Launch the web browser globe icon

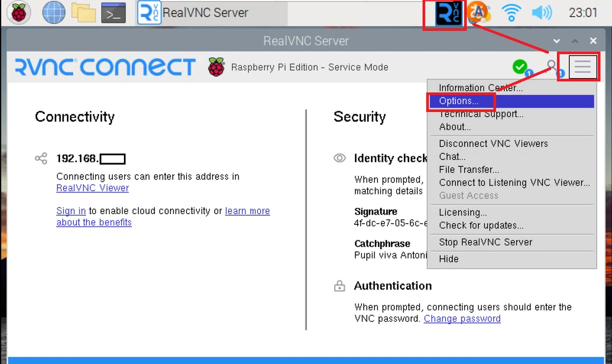pos(54,13)
